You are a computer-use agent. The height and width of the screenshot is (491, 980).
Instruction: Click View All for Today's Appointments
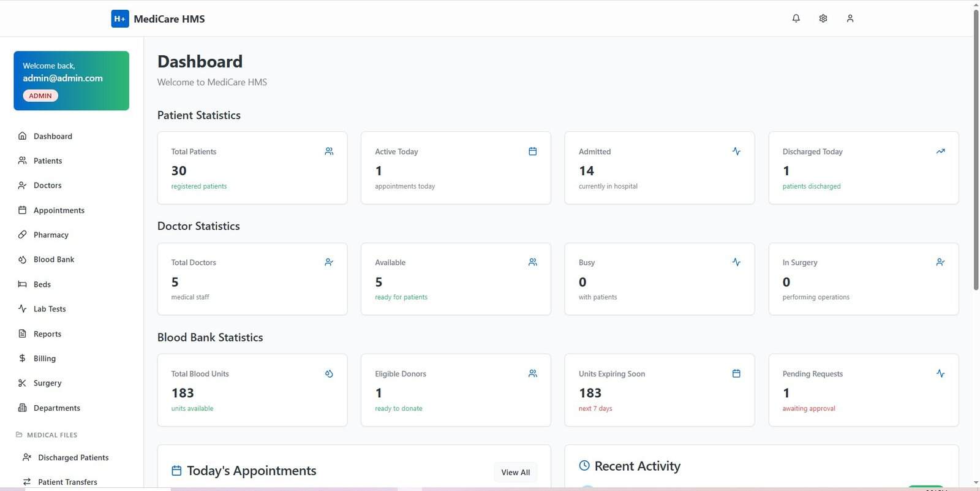(x=516, y=472)
